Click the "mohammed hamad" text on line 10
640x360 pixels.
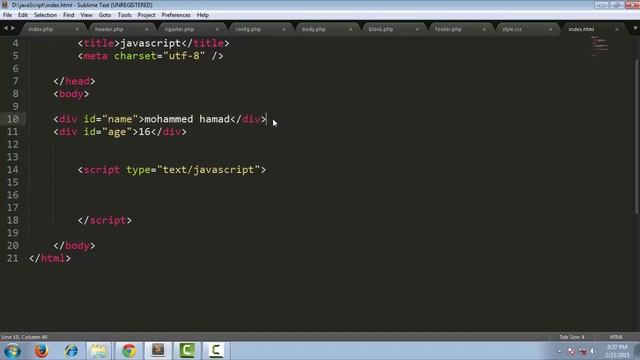[187, 119]
